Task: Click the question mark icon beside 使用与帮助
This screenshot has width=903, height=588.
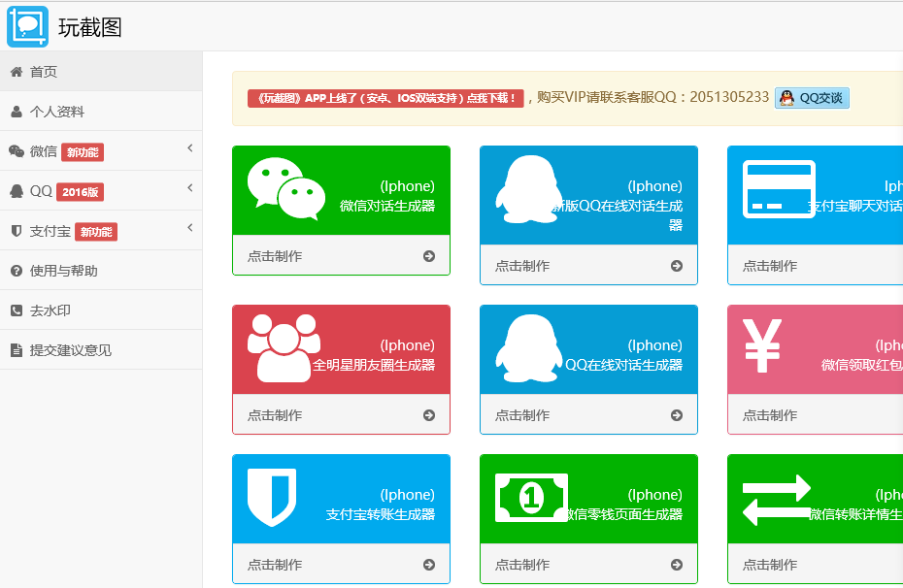Action: (x=17, y=271)
